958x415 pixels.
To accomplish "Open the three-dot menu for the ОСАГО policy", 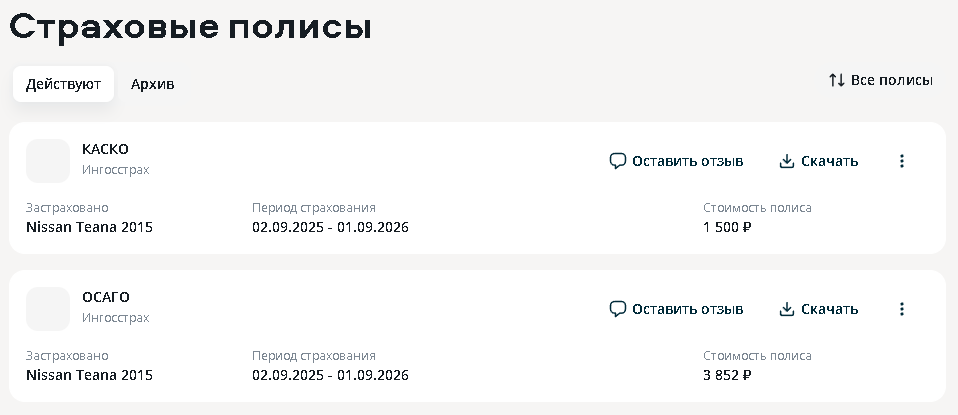I will [x=902, y=309].
